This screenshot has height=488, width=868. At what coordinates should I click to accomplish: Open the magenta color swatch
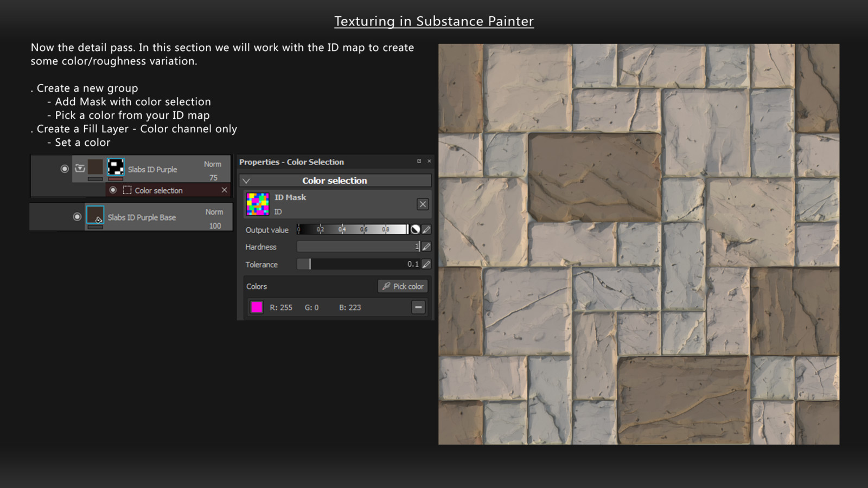[257, 307]
